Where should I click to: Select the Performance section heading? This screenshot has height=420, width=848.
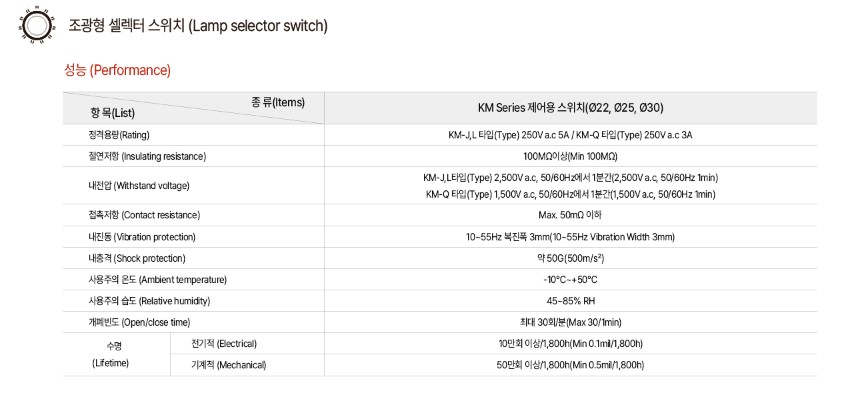point(117,70)
